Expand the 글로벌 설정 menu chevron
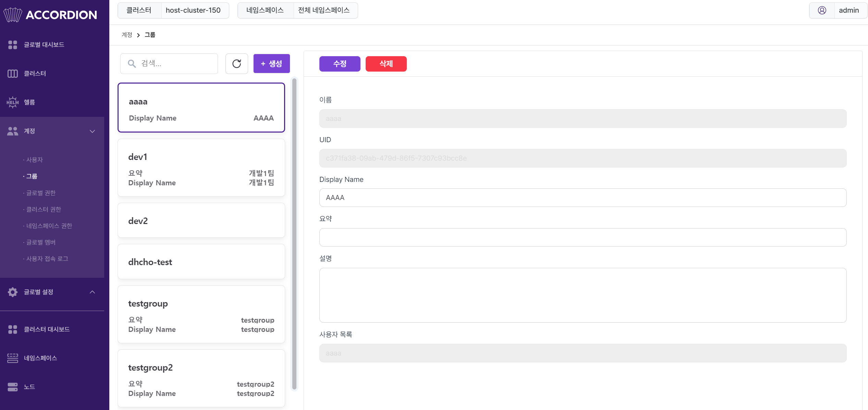This screenshot has height=410, width=868. click(x=92, y=292)
